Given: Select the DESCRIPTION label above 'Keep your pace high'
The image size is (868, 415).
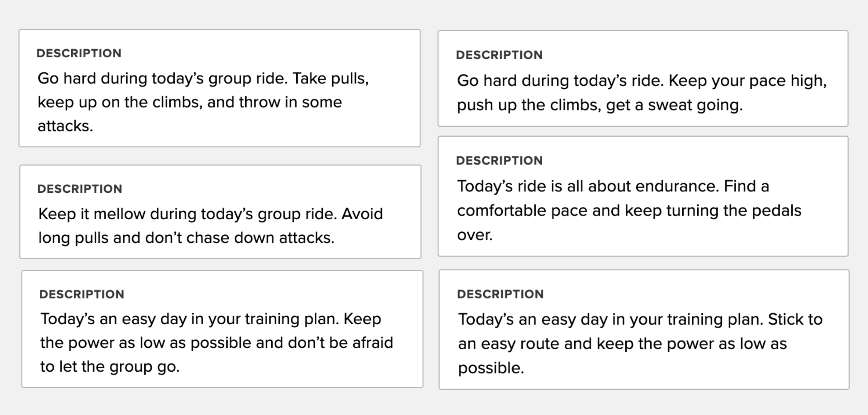Looking at the screenshot, I should [499, 55].
